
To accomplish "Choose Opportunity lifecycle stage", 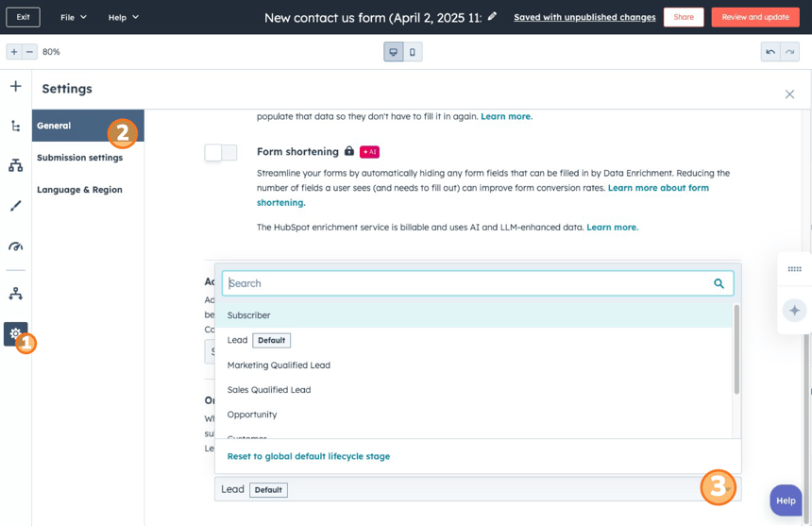I will tap(474, 415).
